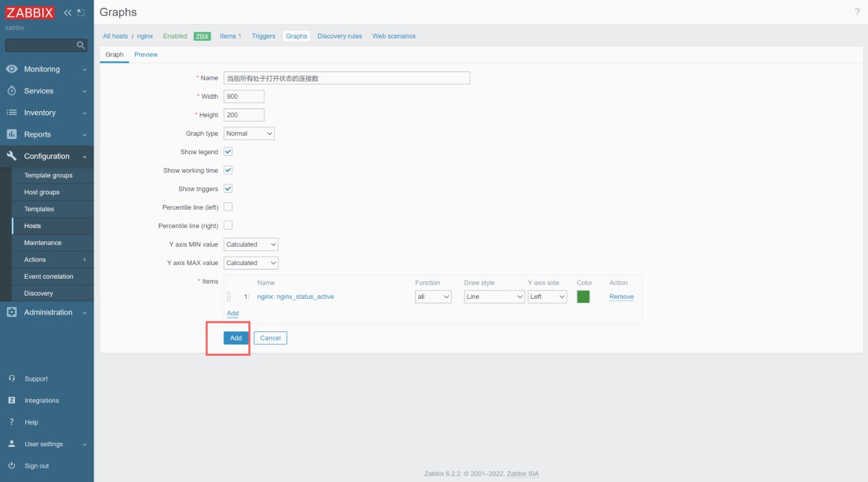Click the Services clock icon
This screenshot has height=482, width=868.
point(12,91)
